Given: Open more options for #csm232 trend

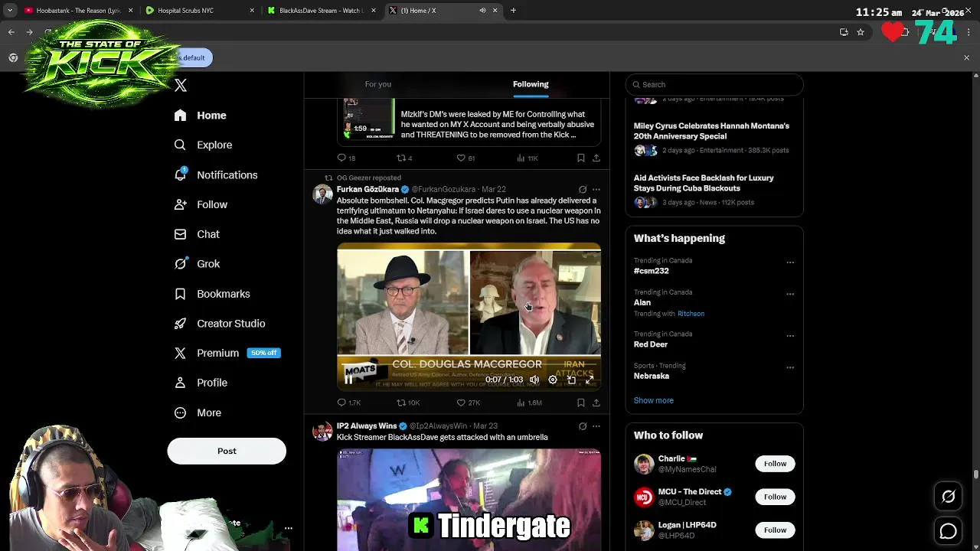Looking at the screenshot, I should [x=790, y=262].
